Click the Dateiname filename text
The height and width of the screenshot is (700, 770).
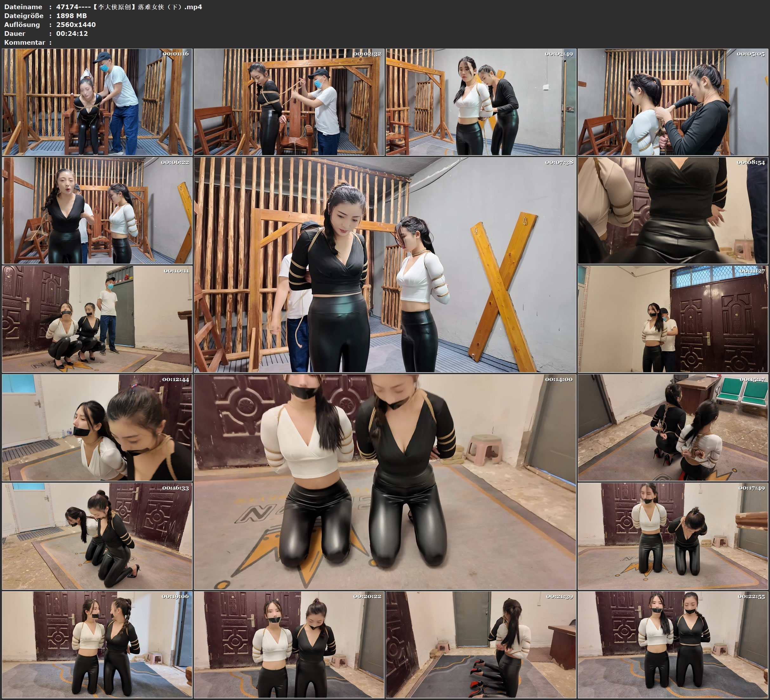click(129, 6)
